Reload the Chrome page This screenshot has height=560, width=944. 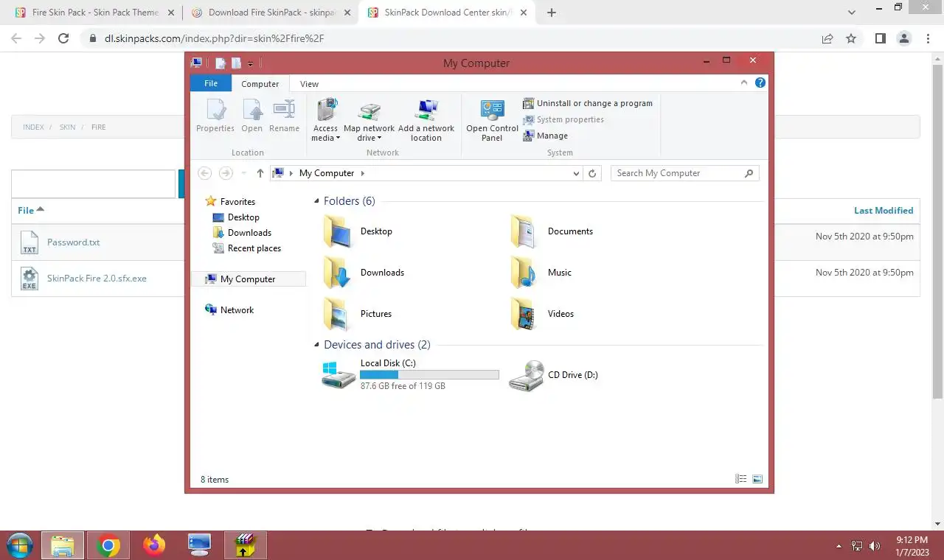63,38
